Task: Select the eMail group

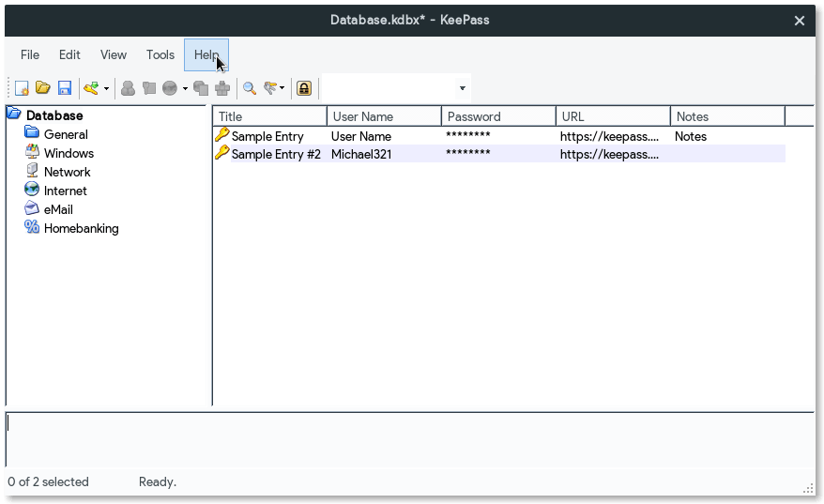Action: click(x=58, y=209)
